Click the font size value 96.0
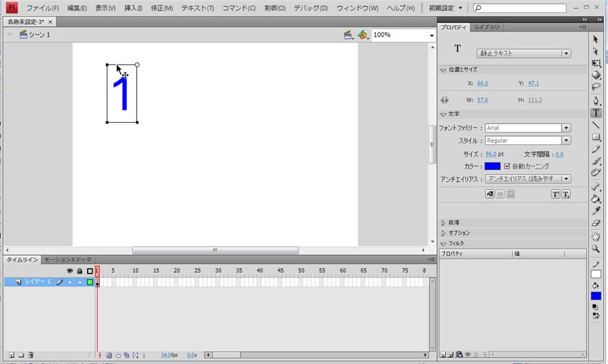This screenshot has height=364, width=608. pyautogui.click(x=491, y=155)
